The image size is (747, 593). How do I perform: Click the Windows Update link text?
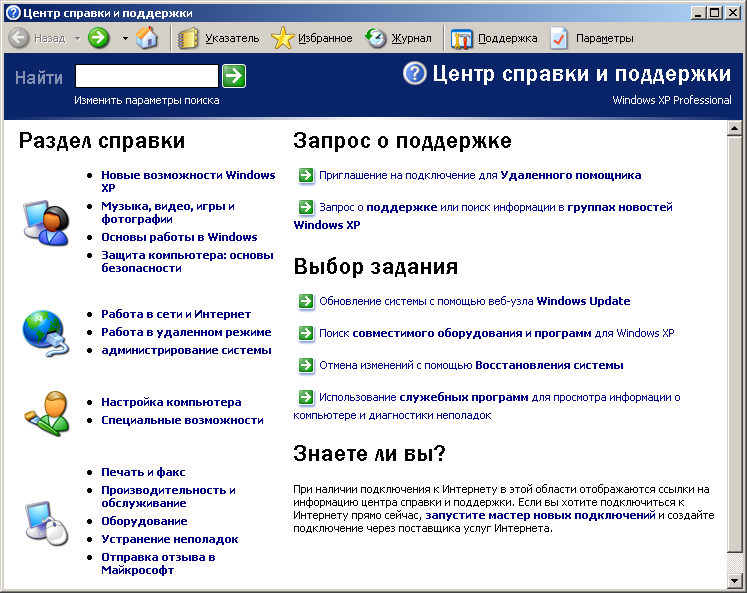coord(474,301)
